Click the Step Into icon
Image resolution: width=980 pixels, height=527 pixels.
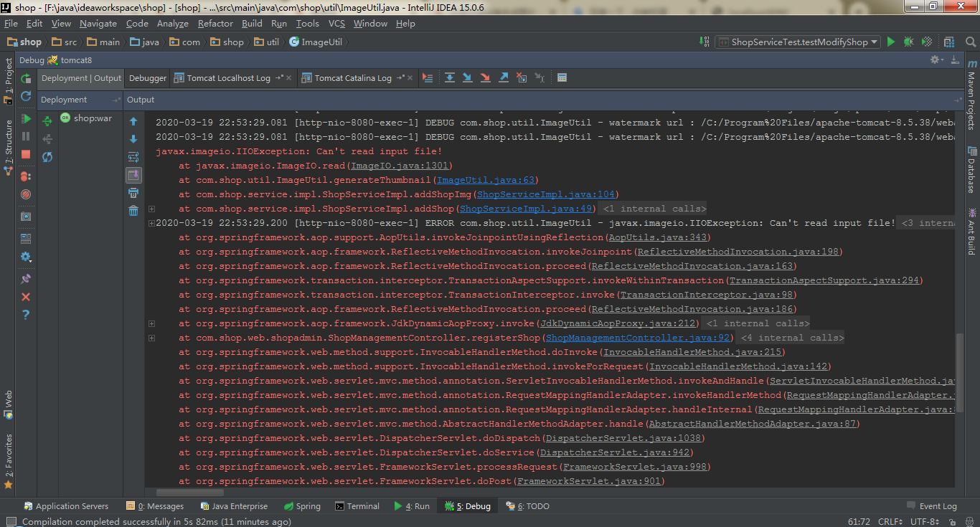pos(468,77)
